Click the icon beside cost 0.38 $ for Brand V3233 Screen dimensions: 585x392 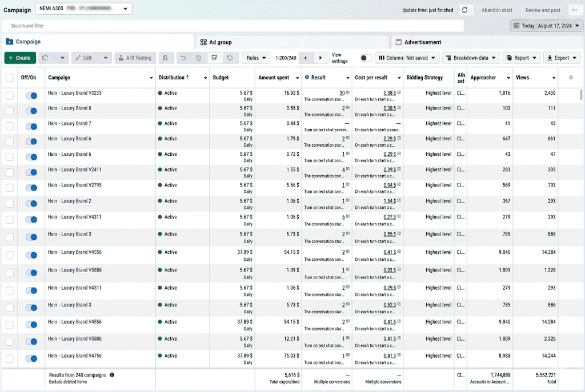(399, 92)
